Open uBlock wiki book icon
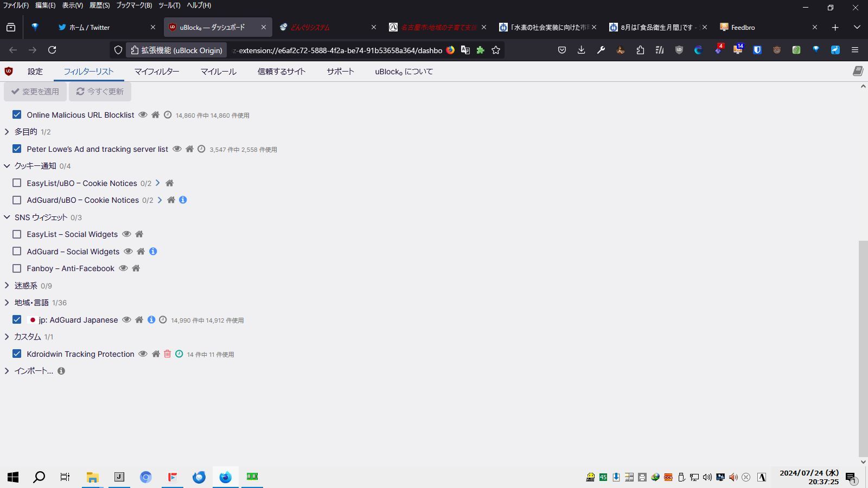The height and width of the screenshot is (488, 868). [858, 71]
